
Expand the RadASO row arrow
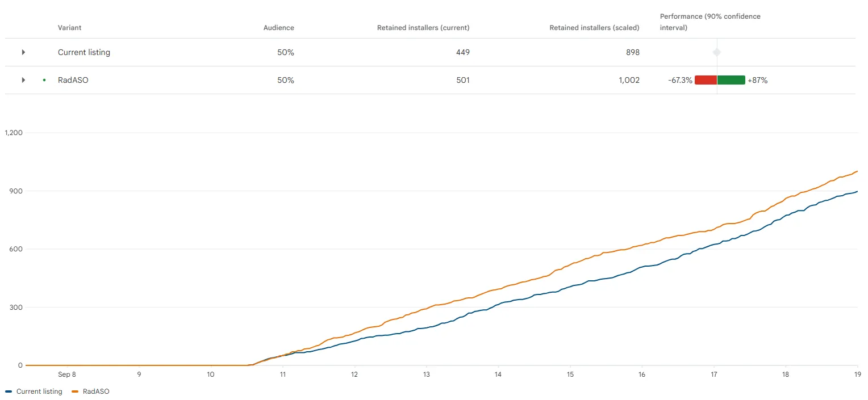point(23,80)
